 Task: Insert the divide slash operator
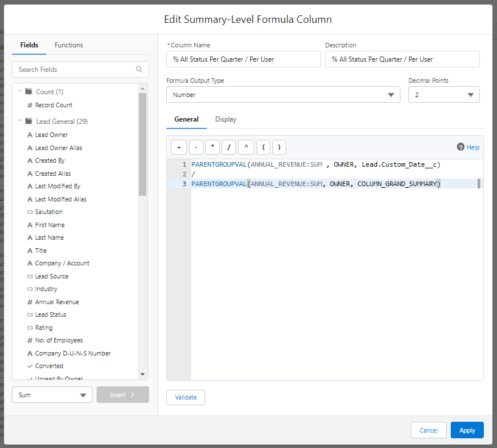(229, 147)
